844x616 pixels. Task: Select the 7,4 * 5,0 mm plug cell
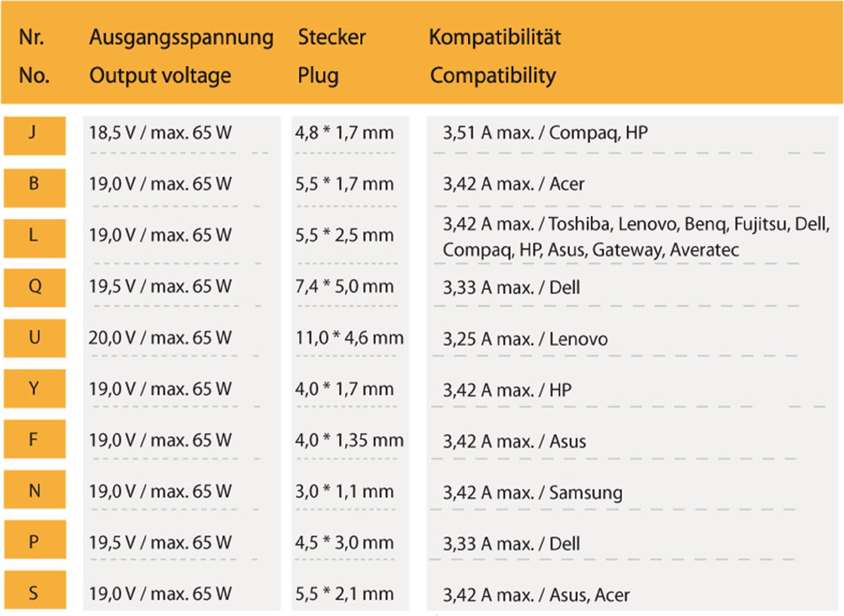click(x=344, y=287)
